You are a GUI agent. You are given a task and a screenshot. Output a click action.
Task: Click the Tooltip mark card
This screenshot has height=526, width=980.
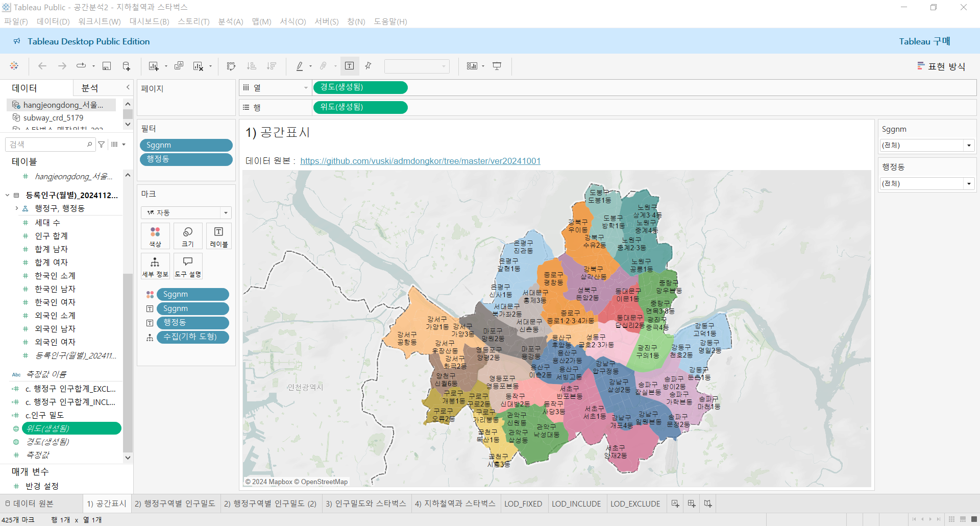pyautogui.click(x=188, y=267)
